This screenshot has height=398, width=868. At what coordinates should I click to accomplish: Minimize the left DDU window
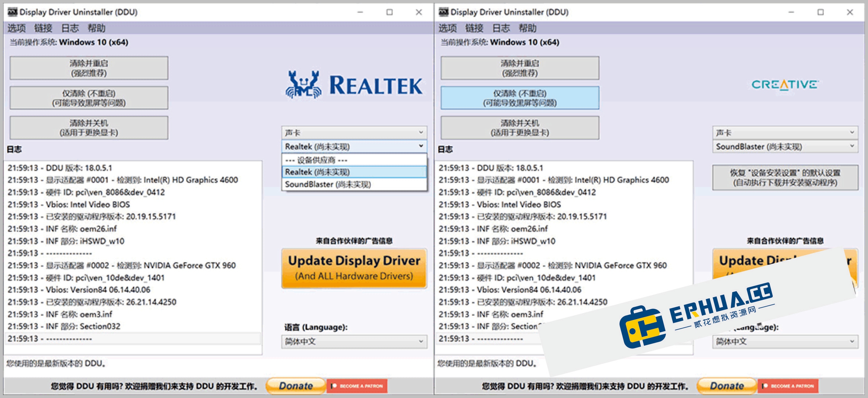tap(360, 12)
